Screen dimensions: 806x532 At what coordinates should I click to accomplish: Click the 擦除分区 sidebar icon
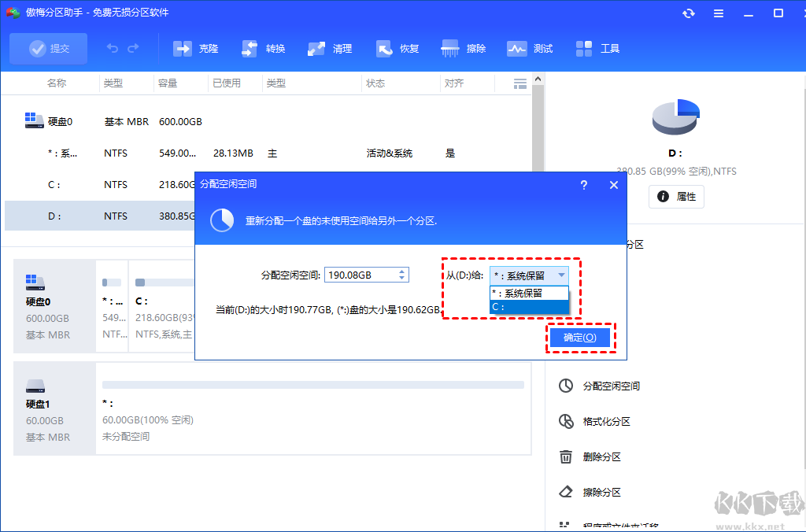(x=566, y=492)
